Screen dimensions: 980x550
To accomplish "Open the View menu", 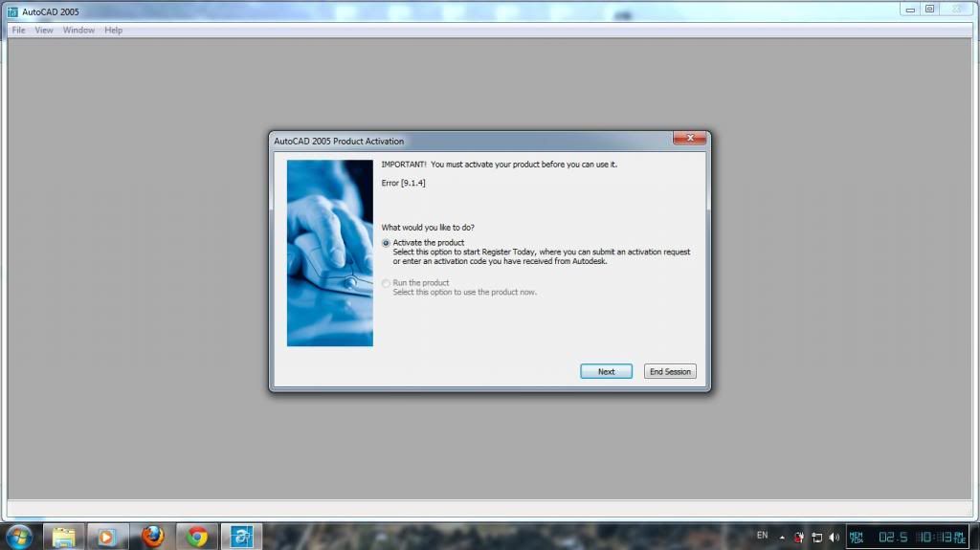I will [44, 30].
